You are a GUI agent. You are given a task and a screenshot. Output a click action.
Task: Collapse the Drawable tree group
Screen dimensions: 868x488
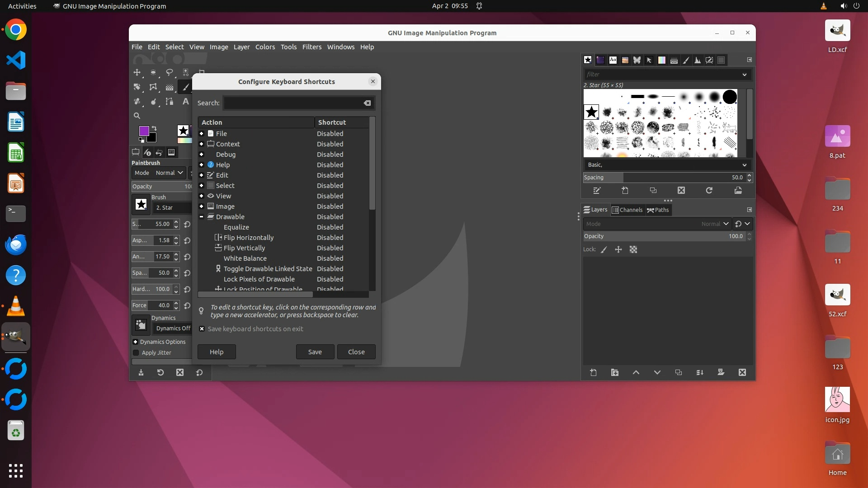pos(202,217)
